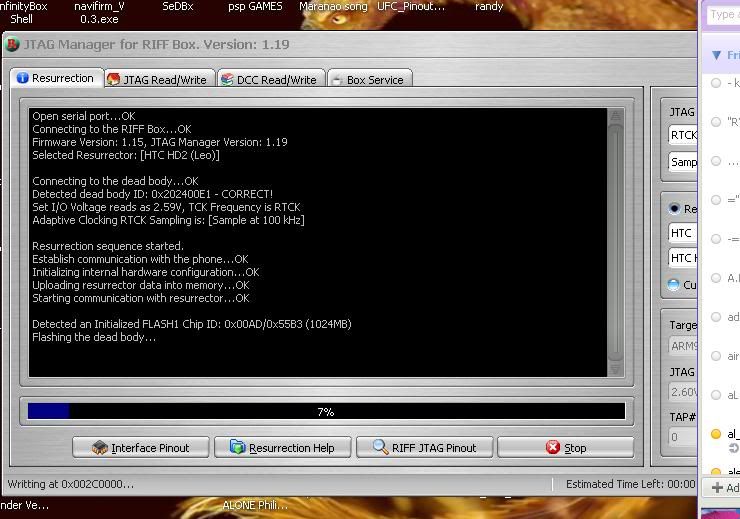Click the folder icon on Resurrection Help
740x519 pixels.
pos(237,446)
